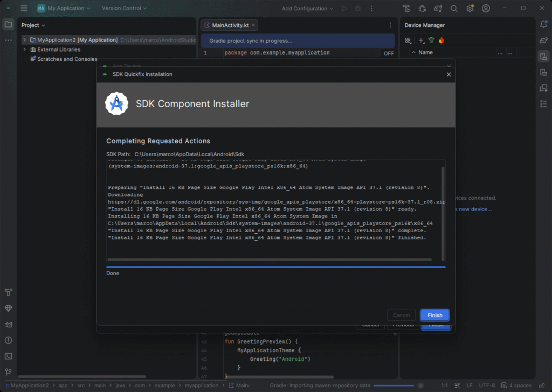The width and height of the screenshot is (552, 392).
Task: Toggle the Device Manager sidebar icon
Action: click(x=543, y=56)
